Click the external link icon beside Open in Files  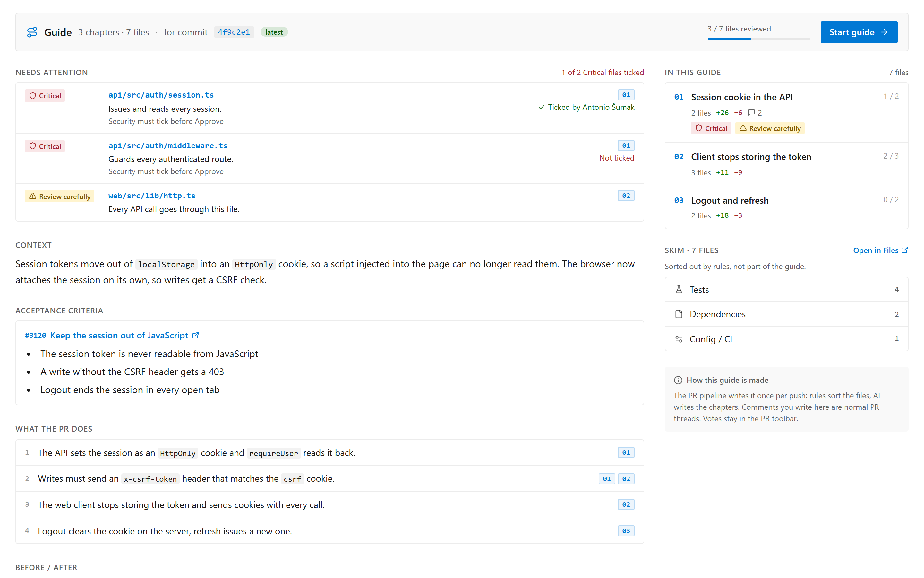[x=904, y=250]
